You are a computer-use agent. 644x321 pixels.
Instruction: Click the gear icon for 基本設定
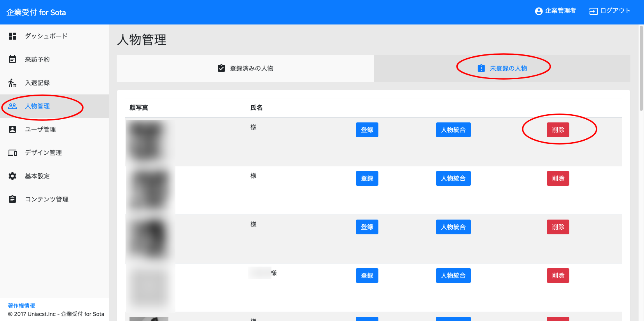click(x=12, y=176)
